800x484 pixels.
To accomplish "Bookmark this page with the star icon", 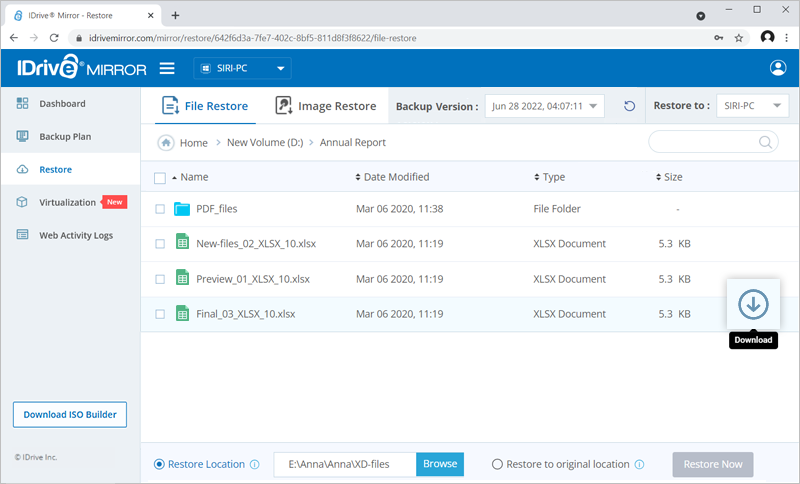I will 738,38.
